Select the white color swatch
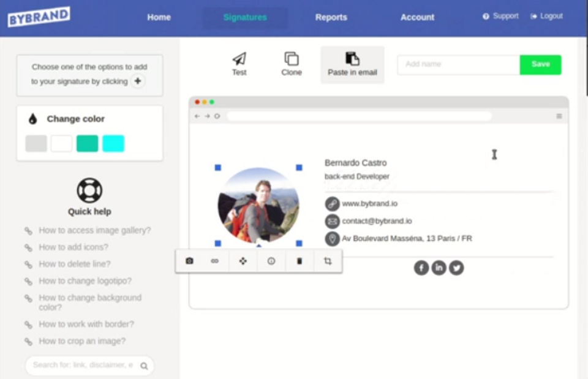 point(61,143)
